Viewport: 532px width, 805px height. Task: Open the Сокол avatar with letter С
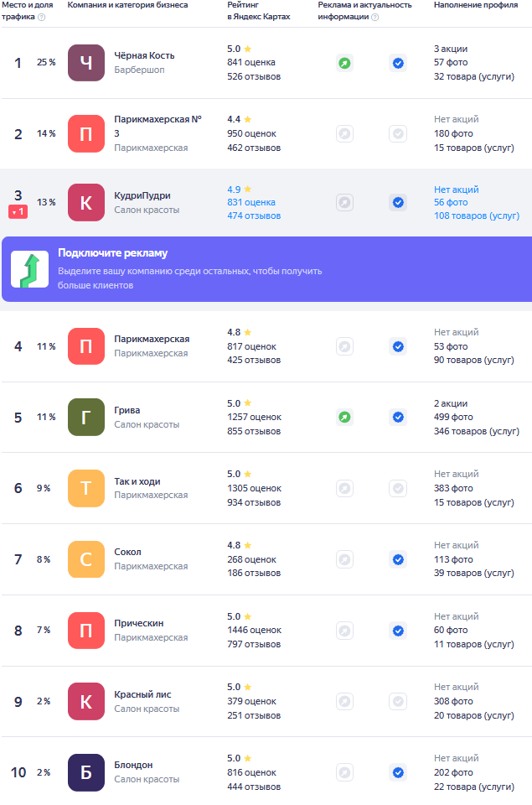86,559
